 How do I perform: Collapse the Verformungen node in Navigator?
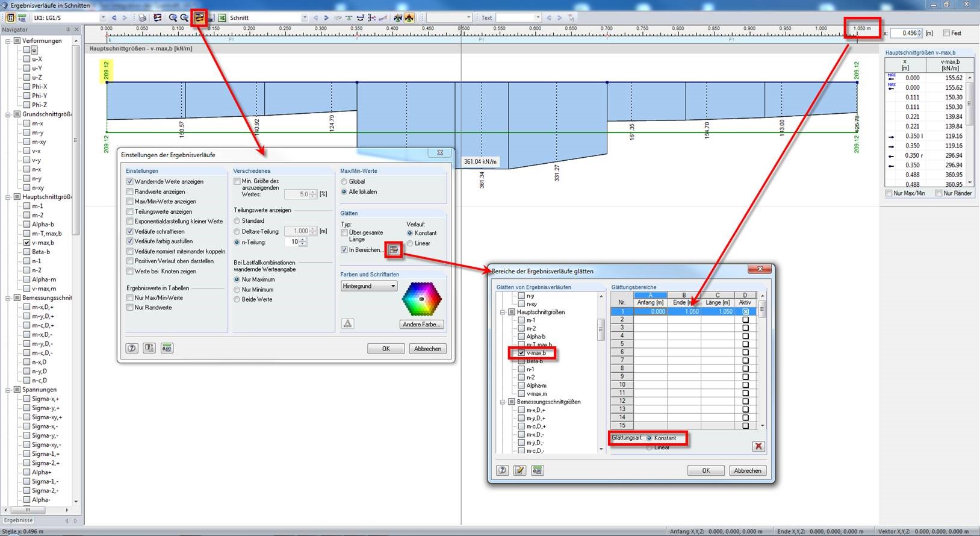pos(8,41)
